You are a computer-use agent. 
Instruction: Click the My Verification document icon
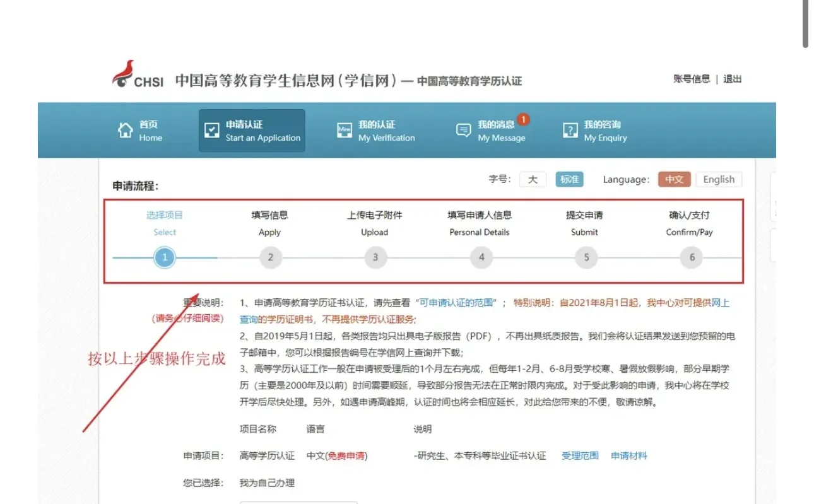point(345,131)
